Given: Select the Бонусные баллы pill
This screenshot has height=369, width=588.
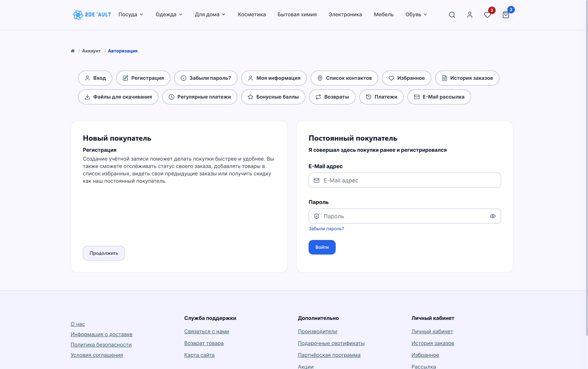Looking at the screenshot, I should tap(273, 97).
